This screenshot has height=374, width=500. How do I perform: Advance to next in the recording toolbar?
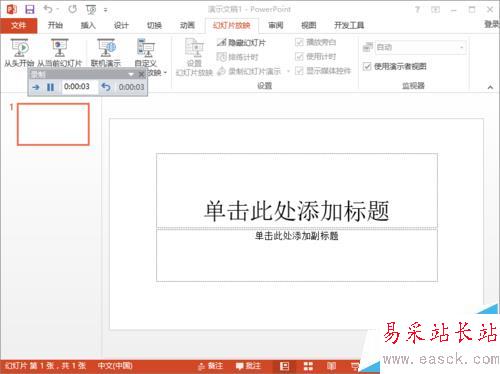(x=36, y=87)
